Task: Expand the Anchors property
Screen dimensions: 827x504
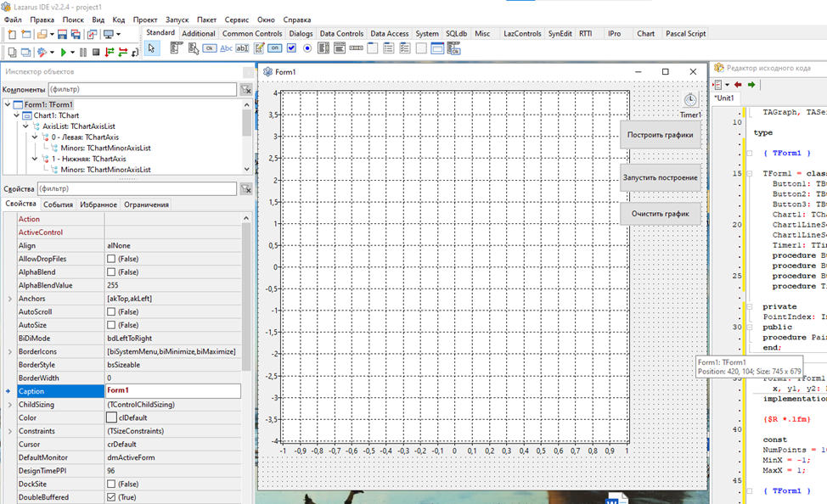Action: point(9,299)
